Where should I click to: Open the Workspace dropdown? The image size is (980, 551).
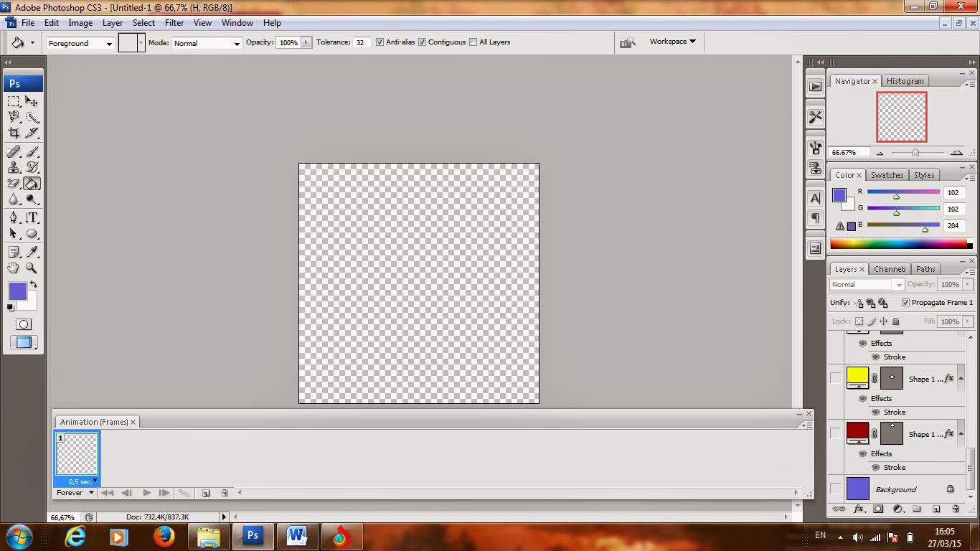(x=672, y=42)
